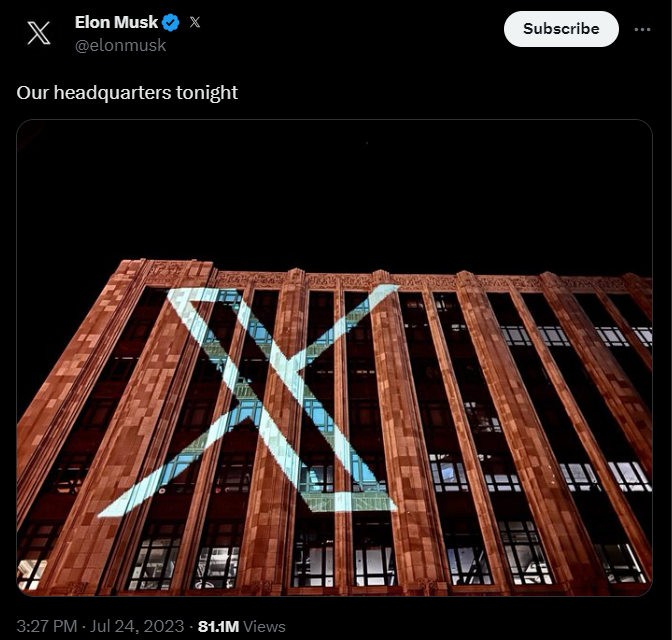Click the @elonmusk handle

click(x=120, y=45)
